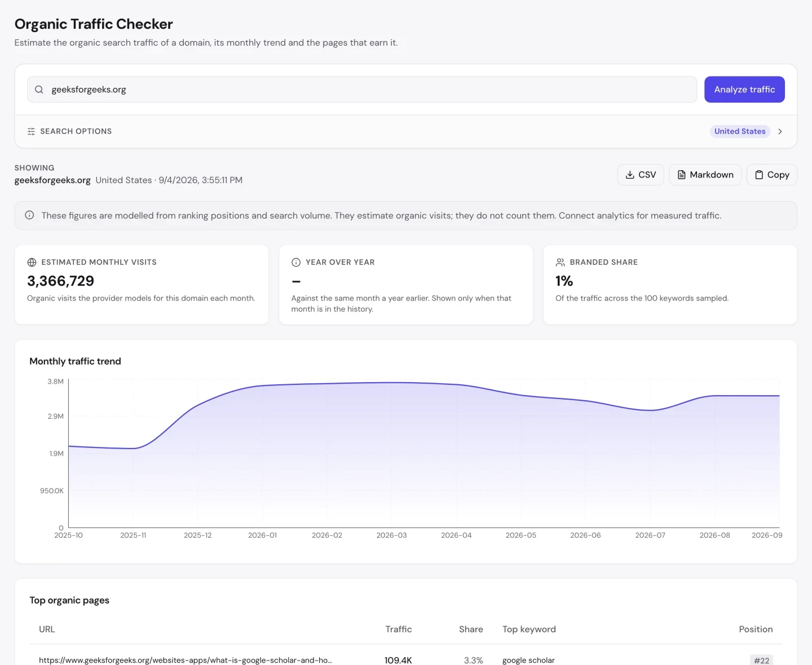812x665 pixels.
Task: Click the globe icon beside Estimated Monthly Visits
Action: tap(32, 262)
